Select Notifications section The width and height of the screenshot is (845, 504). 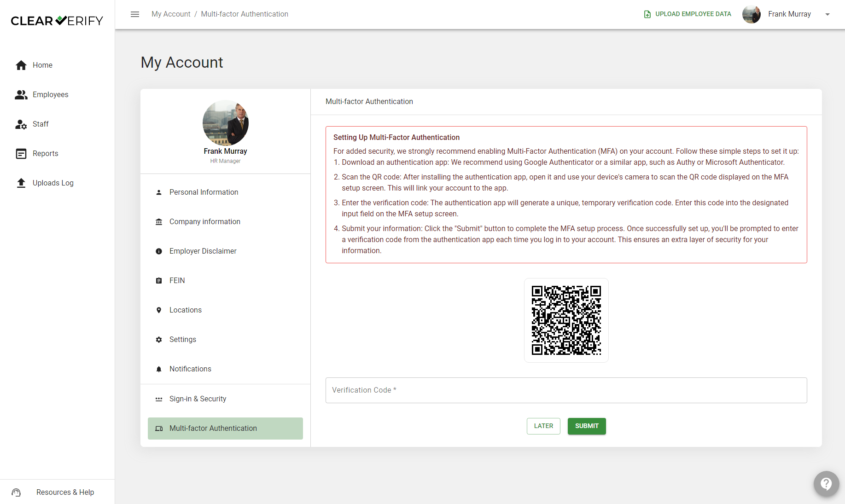point(225,369)
